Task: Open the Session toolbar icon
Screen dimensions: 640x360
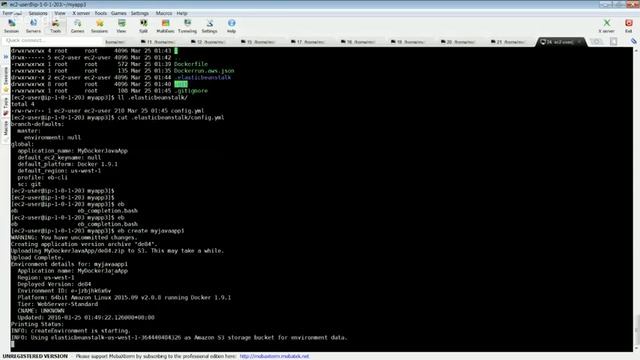Action: coord(11,26)
